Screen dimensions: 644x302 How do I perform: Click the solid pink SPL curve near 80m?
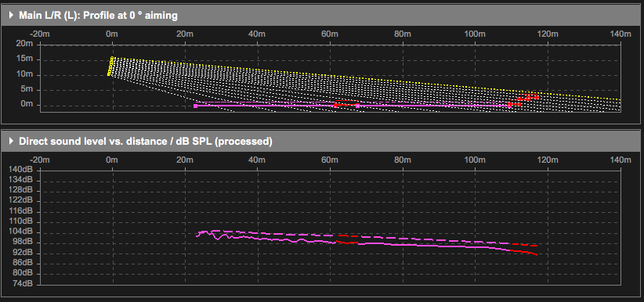pos(403,245)
